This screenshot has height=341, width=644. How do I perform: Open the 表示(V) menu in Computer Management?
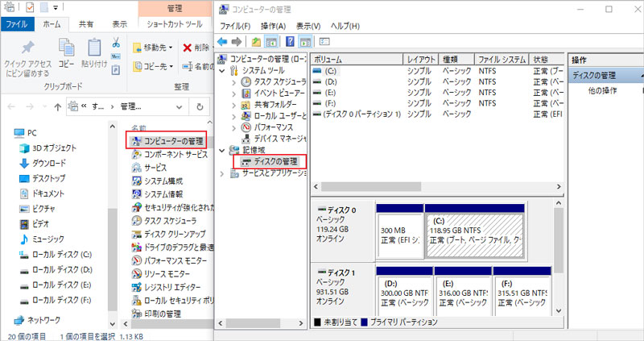tap(308, 26)
